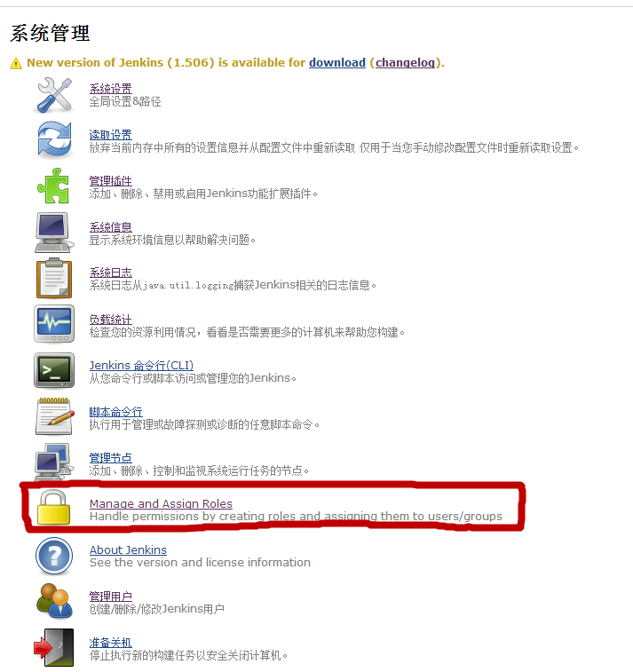Open the terminal Jenkins CLI icon
The image size is (633, 672).
pos(54,370)
